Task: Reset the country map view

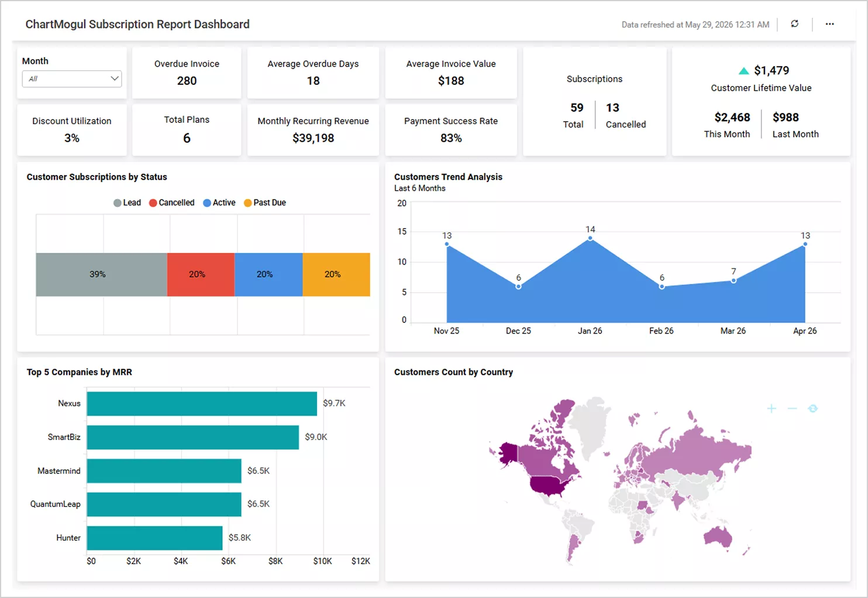Action: pos(812,408)
